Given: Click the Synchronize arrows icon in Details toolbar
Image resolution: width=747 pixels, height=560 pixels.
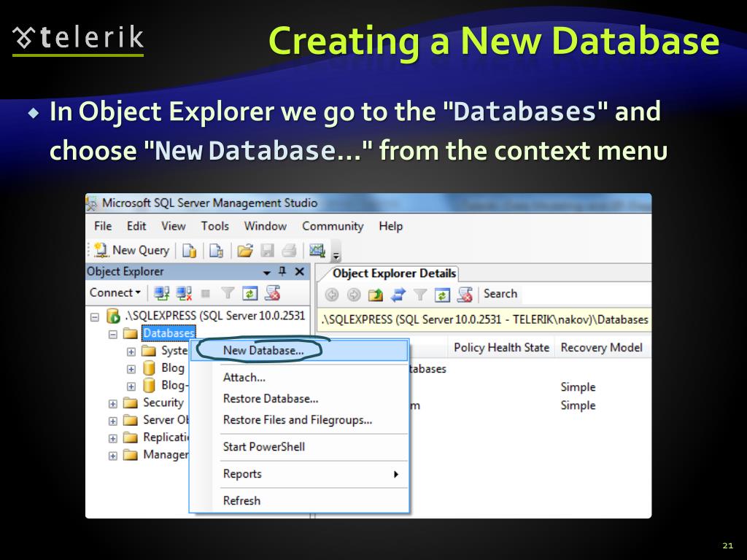Looking at the screenshot, I should 398,295.
